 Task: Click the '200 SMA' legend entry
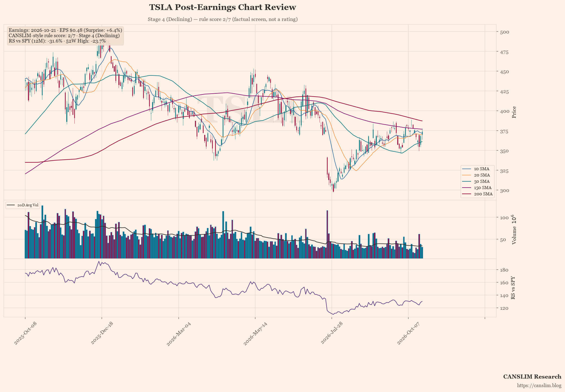pyautogui.click(x=477, y=194)
